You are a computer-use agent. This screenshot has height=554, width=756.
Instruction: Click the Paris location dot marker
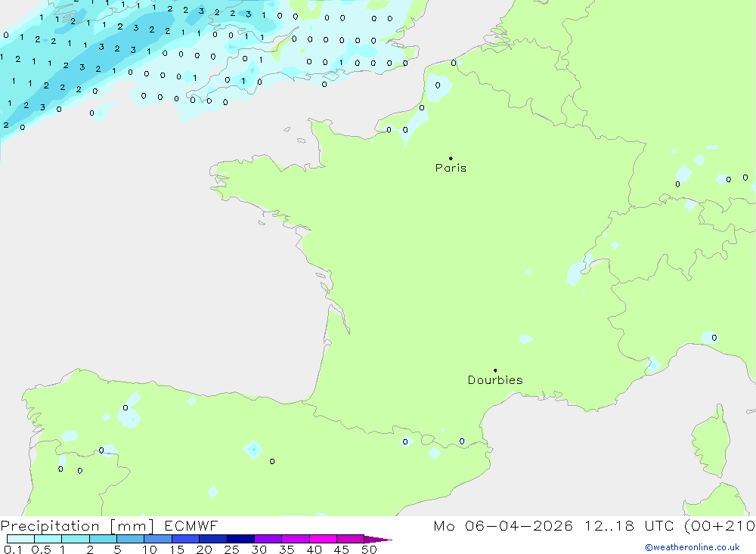(451, 158)
